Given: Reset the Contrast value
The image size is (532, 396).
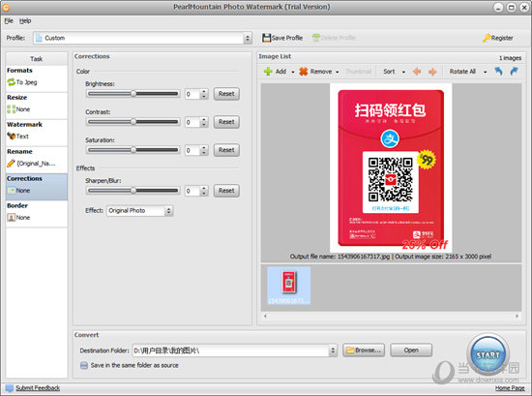Looking at the screenshot, I should tap(226, 122).
